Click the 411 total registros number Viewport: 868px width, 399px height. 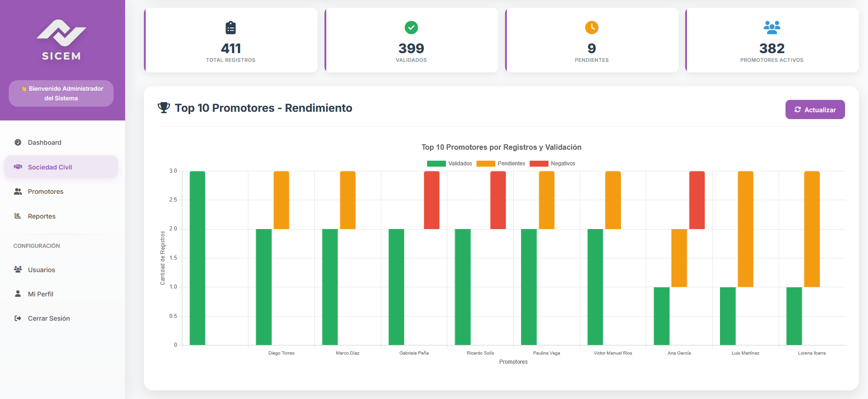(x=231, y=48)
